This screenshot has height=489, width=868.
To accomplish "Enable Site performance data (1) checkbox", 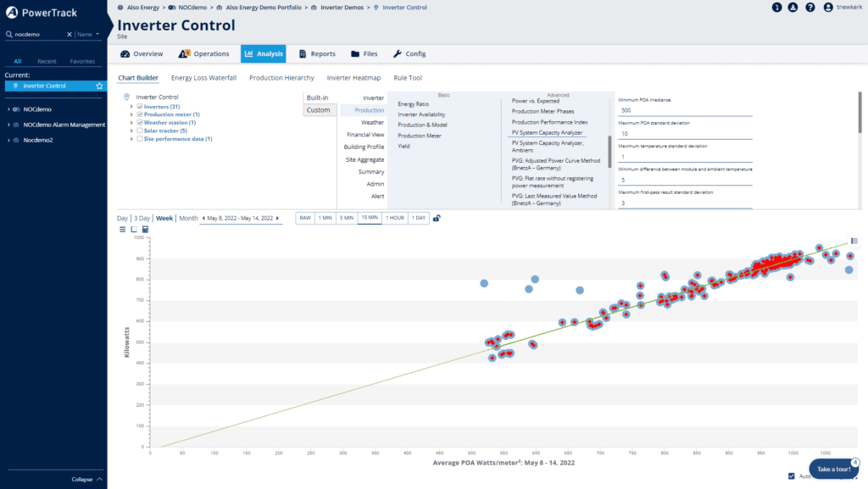I will pos(140,139).
